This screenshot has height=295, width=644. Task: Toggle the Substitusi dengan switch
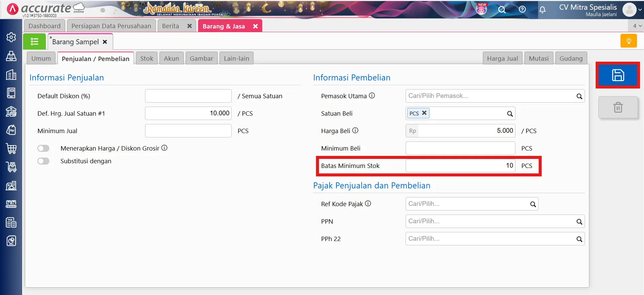43,161
